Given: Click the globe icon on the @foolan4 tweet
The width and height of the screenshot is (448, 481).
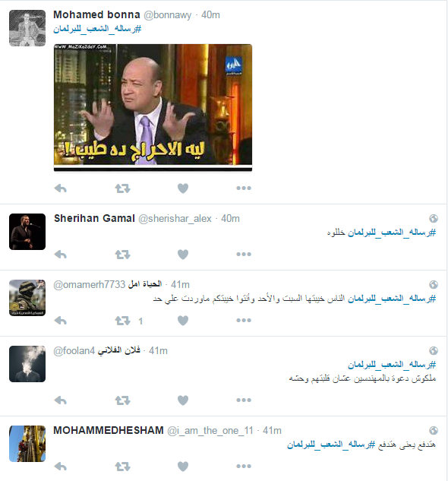Looking at the screenshot, I should (x=434, y=350).
